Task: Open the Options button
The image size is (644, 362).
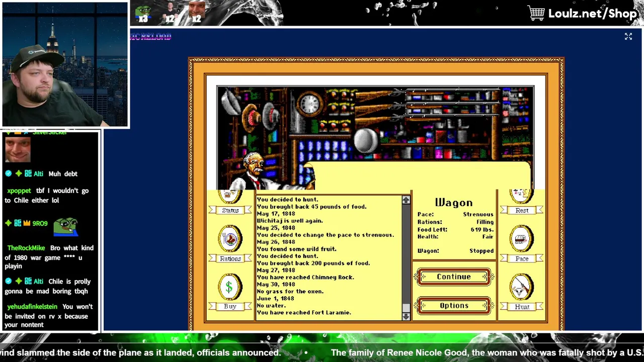Action: coord(454,306)
